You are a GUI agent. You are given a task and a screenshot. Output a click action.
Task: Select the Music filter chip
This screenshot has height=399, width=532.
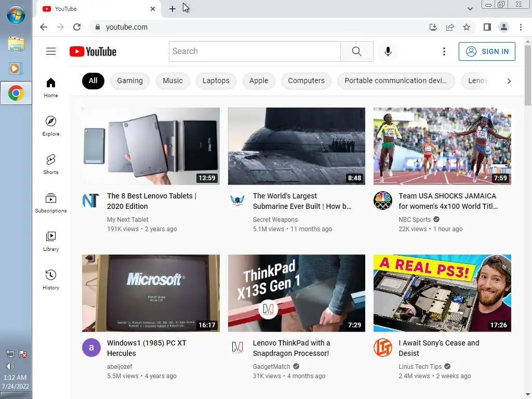click(172, 81)
